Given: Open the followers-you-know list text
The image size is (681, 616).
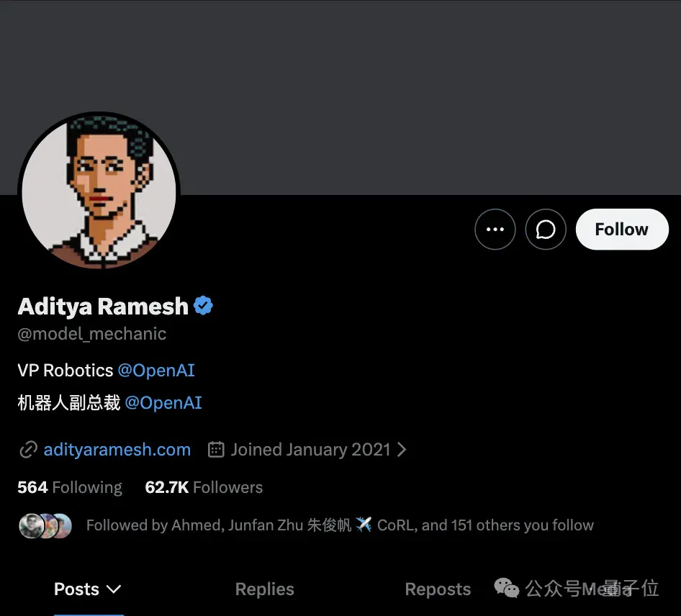Looking at the screenshot, I should [340, 525].
